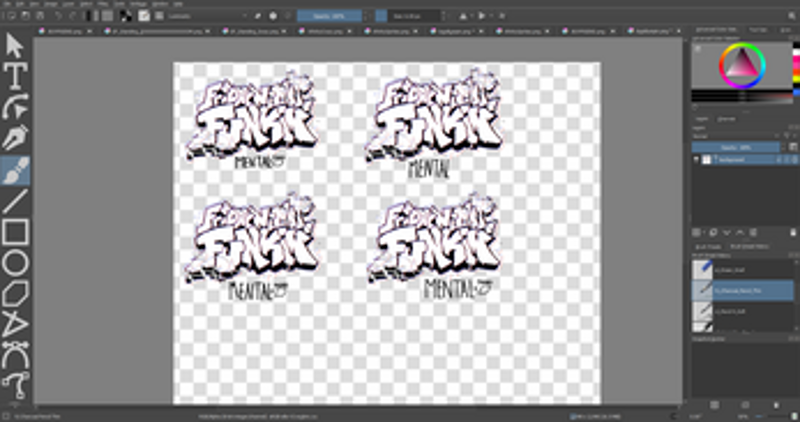Adjust the layer Opacity slider
This screenshot has width=800, height=422.
pyautogui.click(x=735, y=147)
